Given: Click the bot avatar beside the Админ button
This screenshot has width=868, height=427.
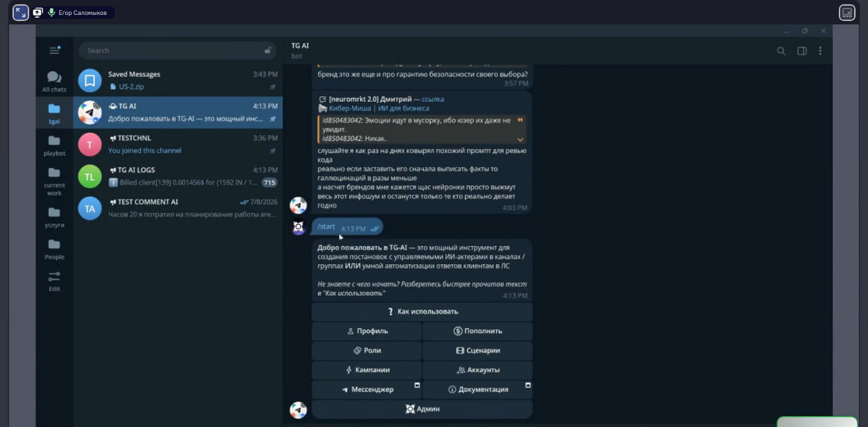Looking at the screenshot, I should click(298, 410).
